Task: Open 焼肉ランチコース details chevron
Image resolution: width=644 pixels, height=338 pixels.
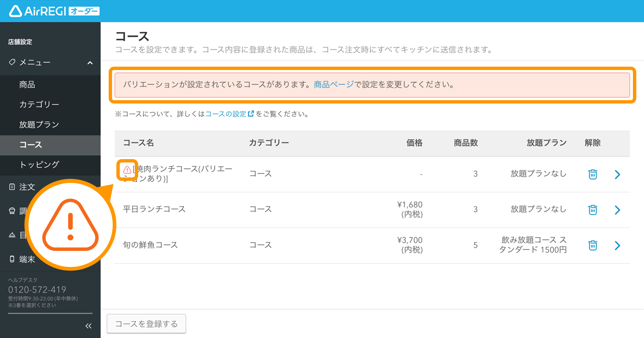Action: tap(617, 174)
